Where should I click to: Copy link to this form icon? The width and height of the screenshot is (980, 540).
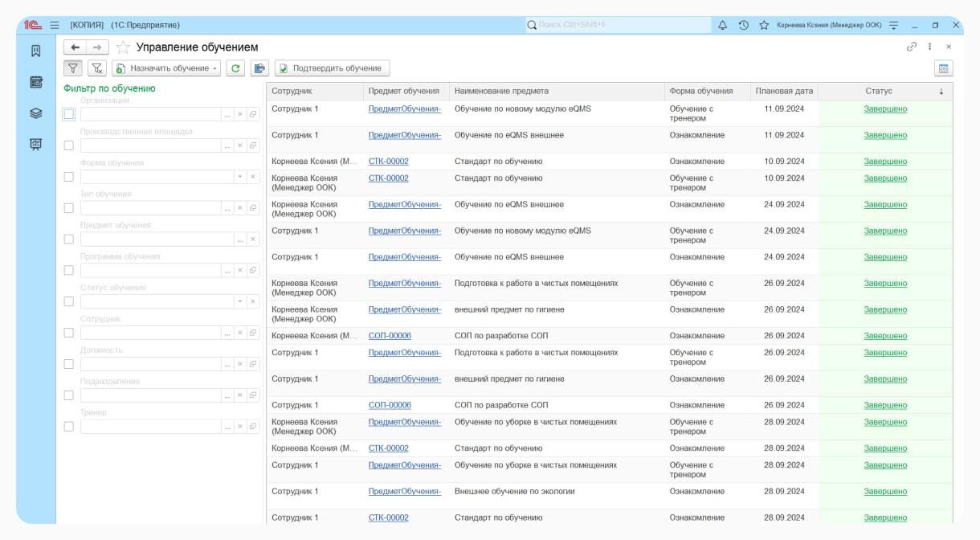pyautogui.click(x=912, y=47)
